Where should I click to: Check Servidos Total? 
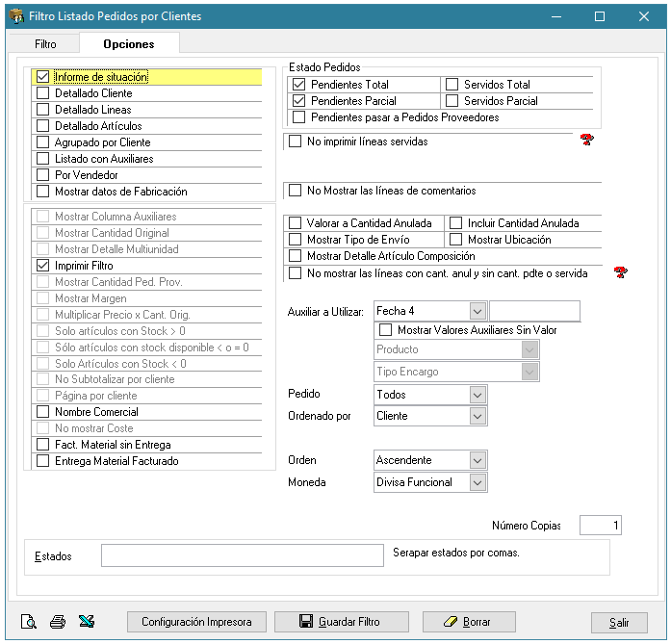point(452,85)
